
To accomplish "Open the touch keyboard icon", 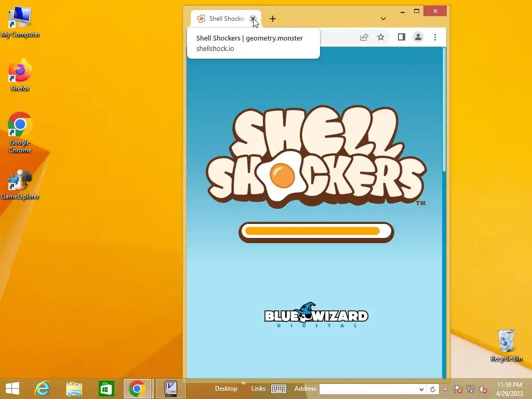I will 279,389.
